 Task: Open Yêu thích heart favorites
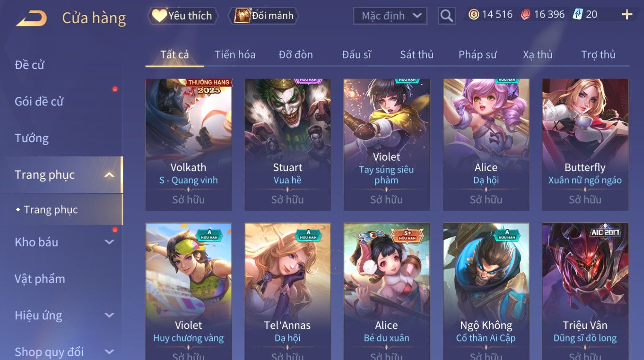coord(183,16)
